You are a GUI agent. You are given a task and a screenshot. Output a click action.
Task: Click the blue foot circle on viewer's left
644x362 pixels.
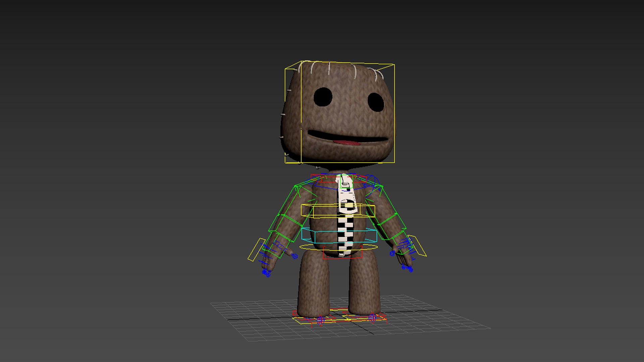pyautogui.click(x=320, y=320)
